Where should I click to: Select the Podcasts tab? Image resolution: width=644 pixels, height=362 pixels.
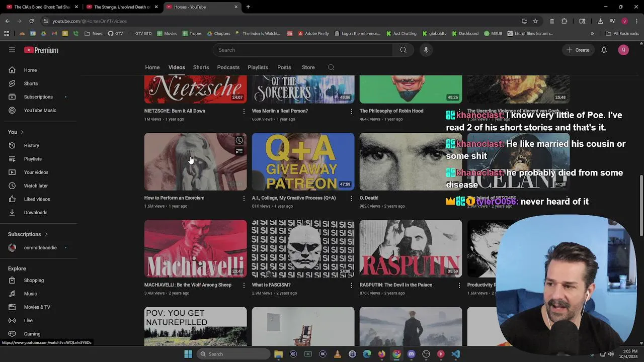(228, 67)
